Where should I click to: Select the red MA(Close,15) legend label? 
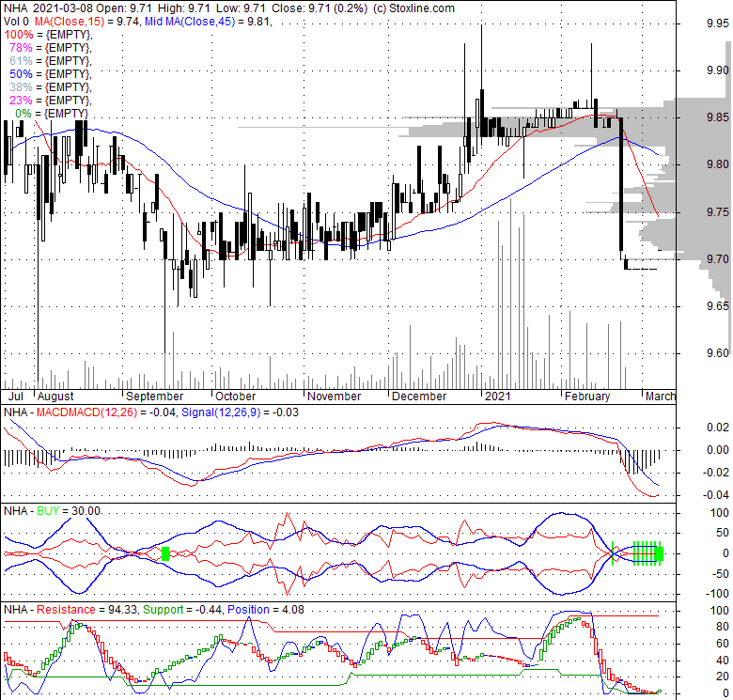point(70,22)
